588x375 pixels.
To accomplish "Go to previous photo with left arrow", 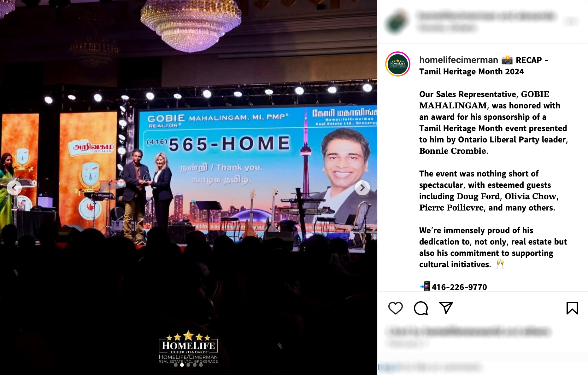I will pyautogui.click(x=14, y=188).
